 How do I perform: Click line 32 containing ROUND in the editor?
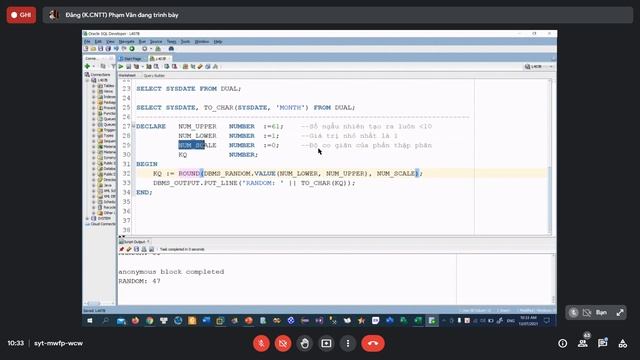coord(341,173)
